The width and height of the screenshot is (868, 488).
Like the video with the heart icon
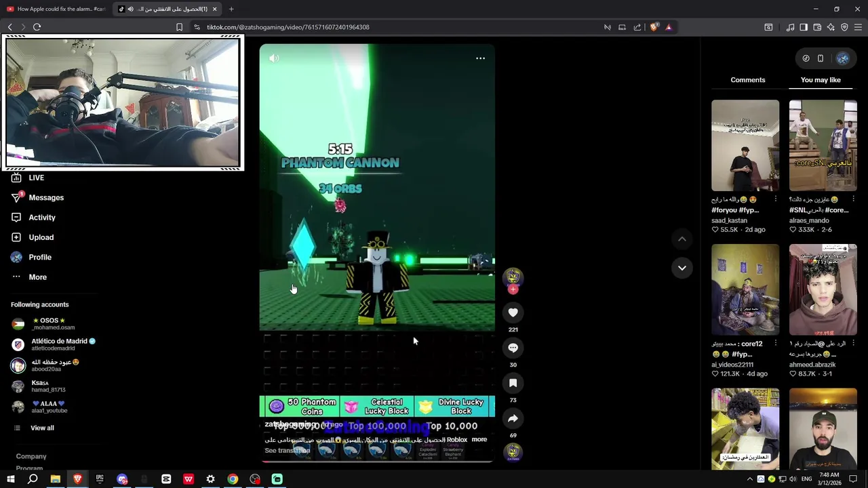point(513,312)
